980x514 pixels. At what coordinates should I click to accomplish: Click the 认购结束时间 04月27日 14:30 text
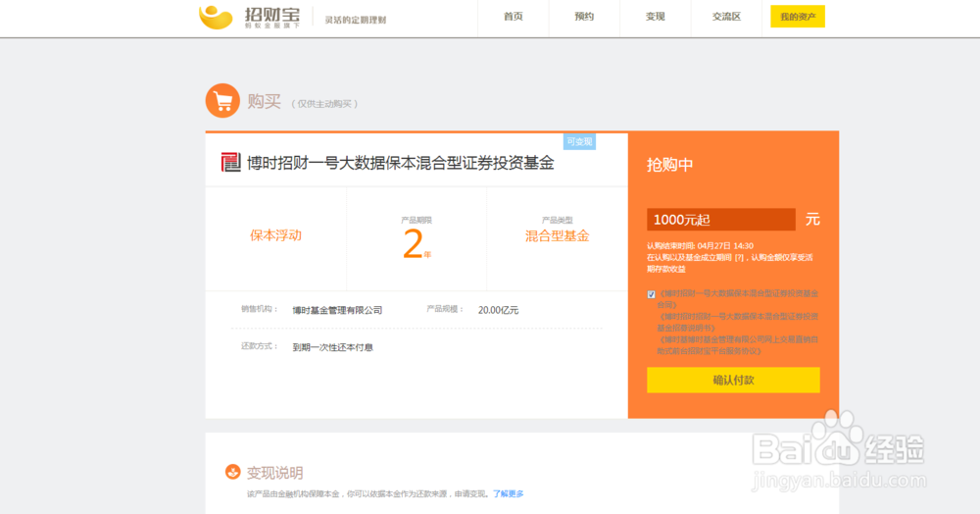click(700, 246)
